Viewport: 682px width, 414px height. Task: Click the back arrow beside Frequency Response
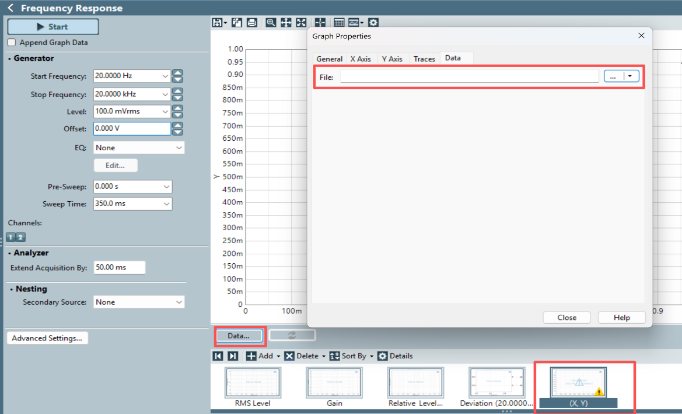pyautogui.click(x=11, y=8)
